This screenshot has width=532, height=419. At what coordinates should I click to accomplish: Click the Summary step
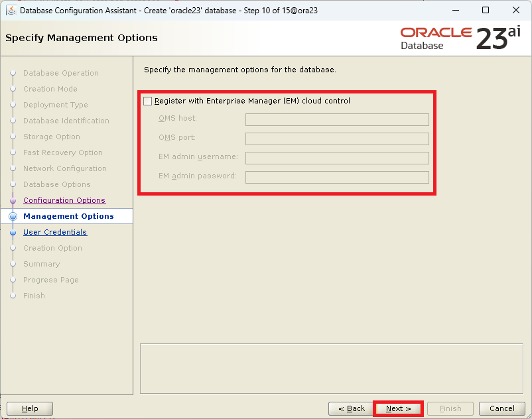point(41,264)
